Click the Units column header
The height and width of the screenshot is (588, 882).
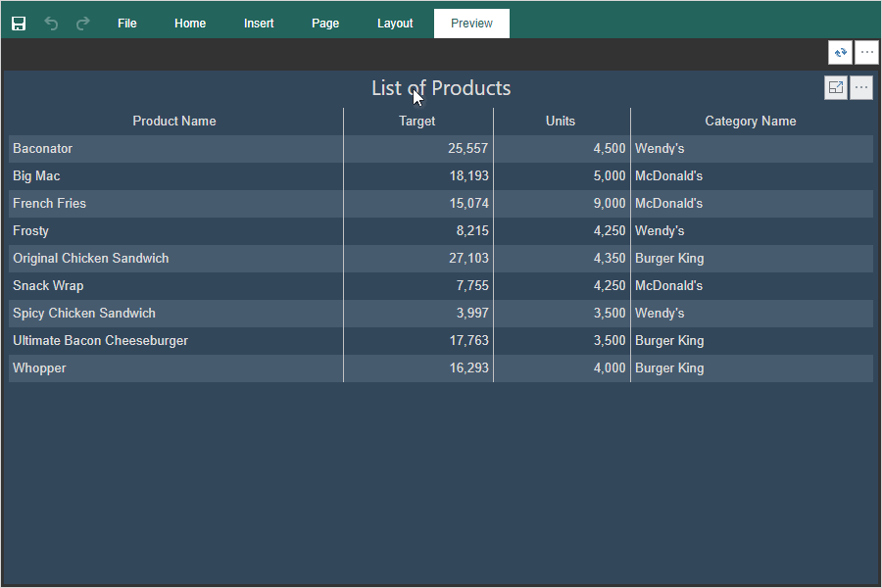(561, 121)
